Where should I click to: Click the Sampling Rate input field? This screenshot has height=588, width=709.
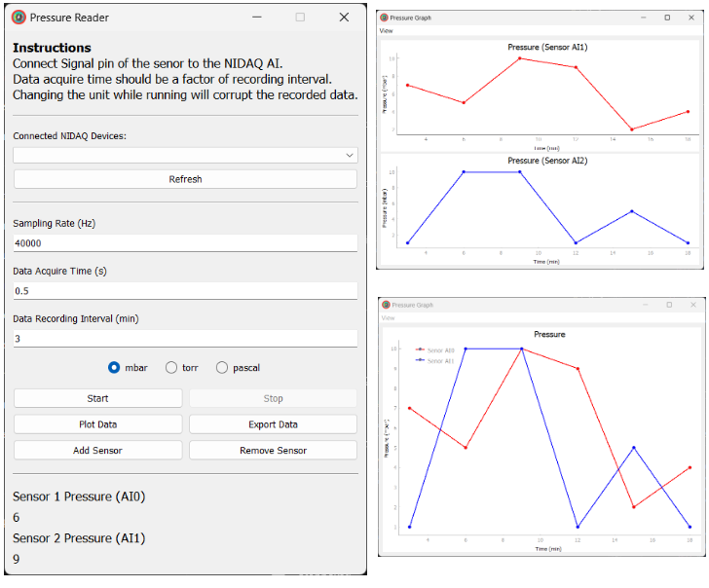coord(185,243)
